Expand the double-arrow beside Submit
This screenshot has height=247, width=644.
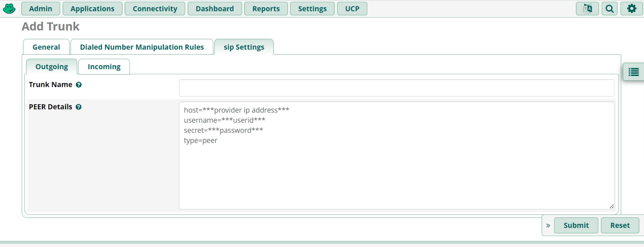coord(548,226)
